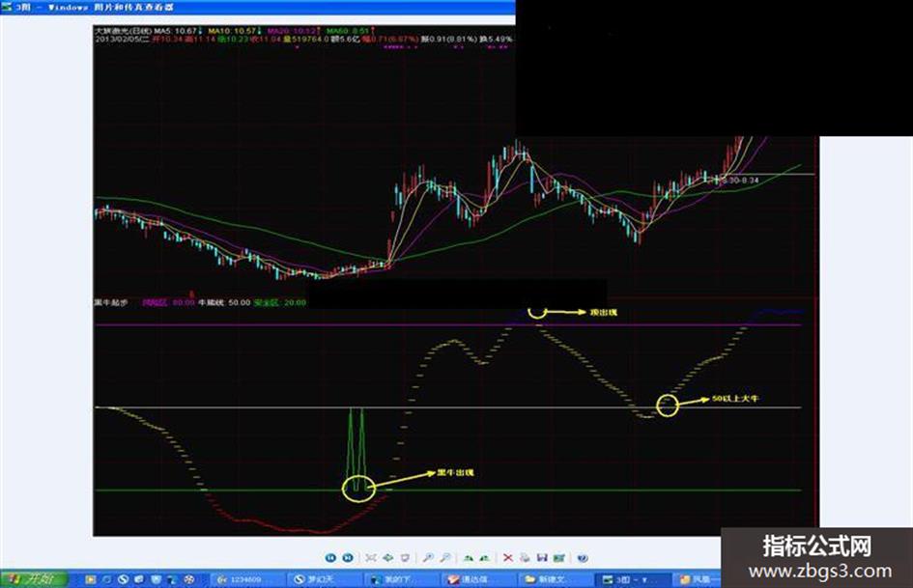Launch the round white S quick-launch icon
This screenshot has height=588, width=913.
(123, 579)
